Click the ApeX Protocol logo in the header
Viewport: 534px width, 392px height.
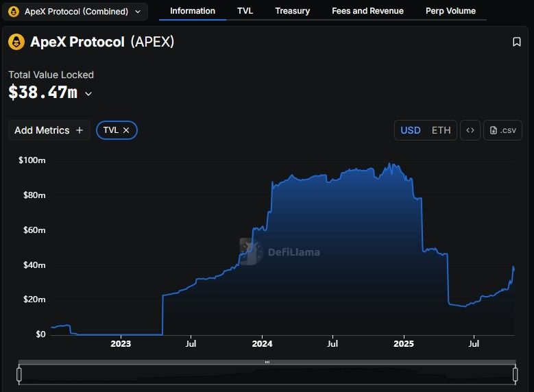tap(16, 42)
